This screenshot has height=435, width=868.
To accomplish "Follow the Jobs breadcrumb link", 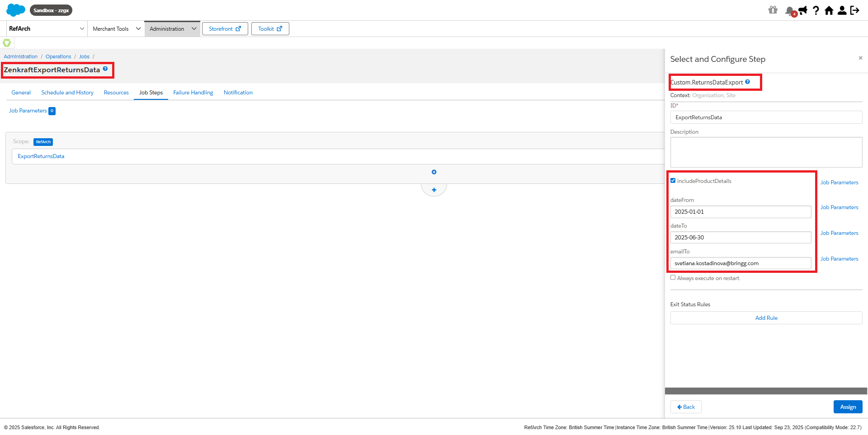I will coord(84,56).
